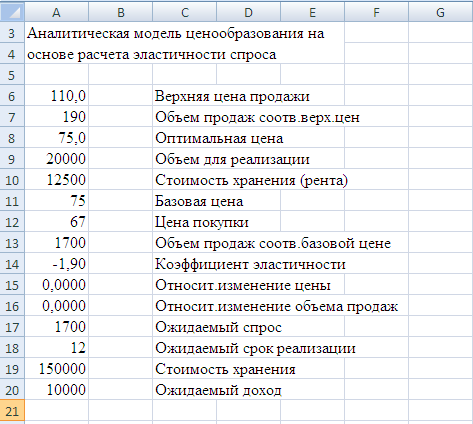Screen dimensions: 473x424
Task: Click cell with value 20000
Action: tap(56, 159)
